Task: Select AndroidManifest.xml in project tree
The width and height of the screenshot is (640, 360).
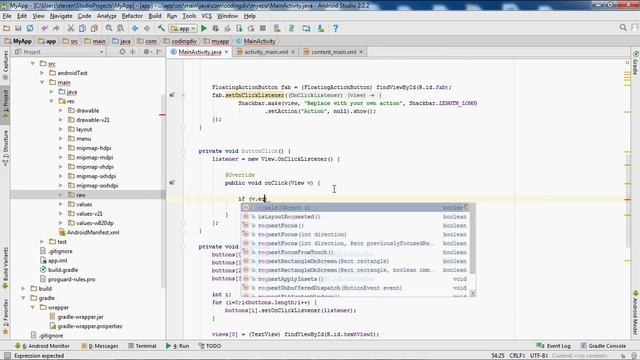Action: [x=89, y=232]
